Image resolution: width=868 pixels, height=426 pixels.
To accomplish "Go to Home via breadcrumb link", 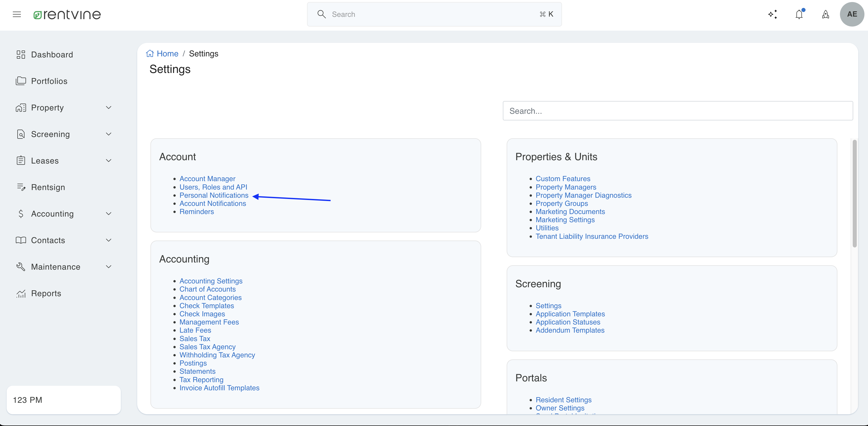I will pos(168,54).
